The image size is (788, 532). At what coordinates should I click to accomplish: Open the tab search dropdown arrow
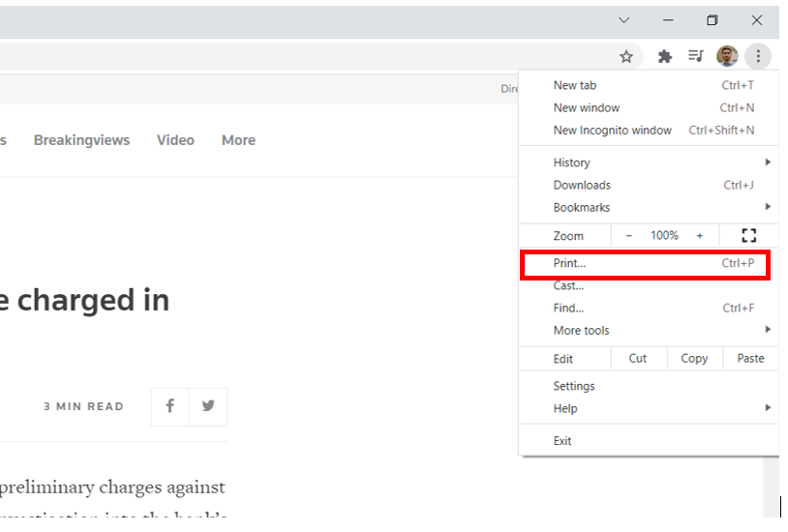tap(624, 20)
